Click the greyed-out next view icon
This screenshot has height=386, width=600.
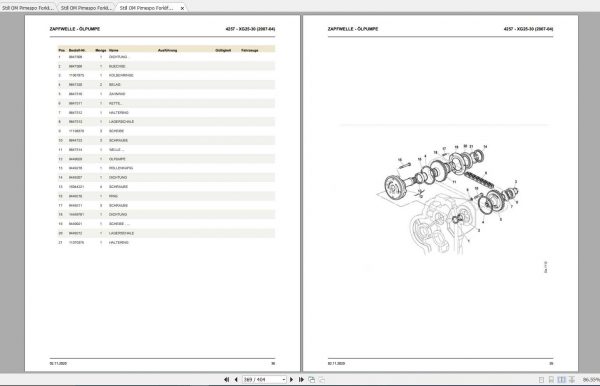point(322,379)
